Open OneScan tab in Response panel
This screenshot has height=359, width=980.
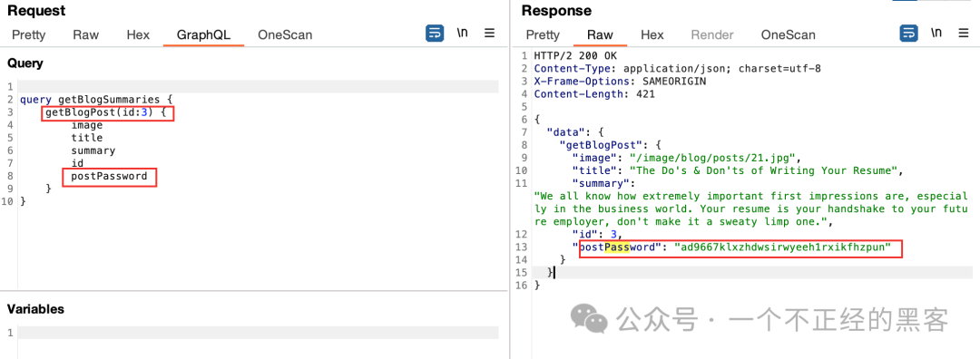789,35
